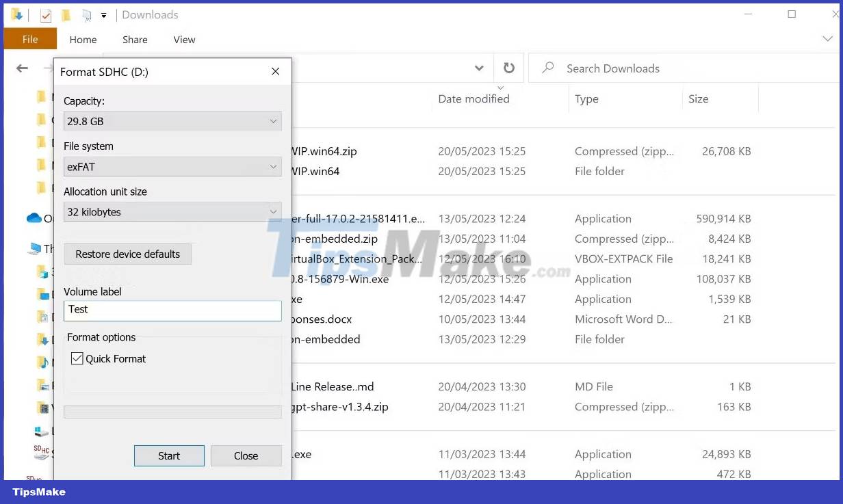Click the Properties icon in quick access toolbar
The height and width of the screenshot is (504, 843).
46,15
